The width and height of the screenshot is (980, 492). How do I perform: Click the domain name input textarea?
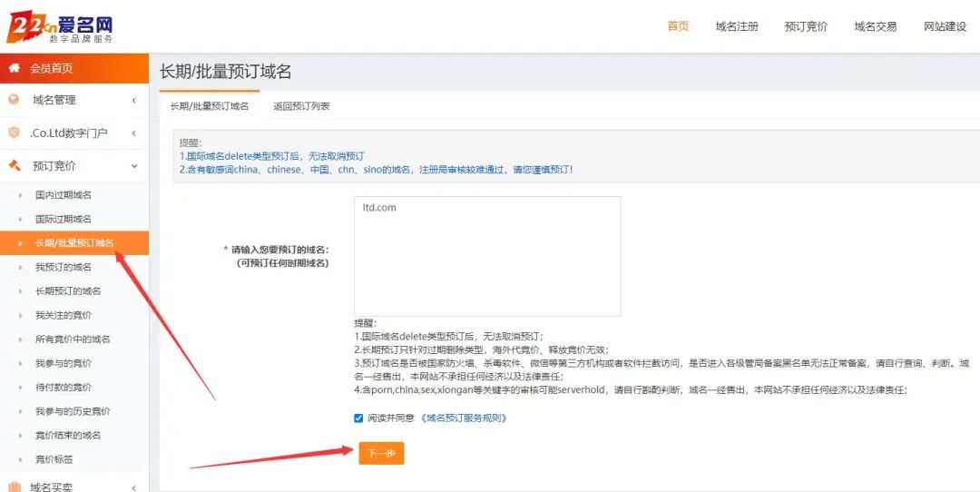coord(487,256)
